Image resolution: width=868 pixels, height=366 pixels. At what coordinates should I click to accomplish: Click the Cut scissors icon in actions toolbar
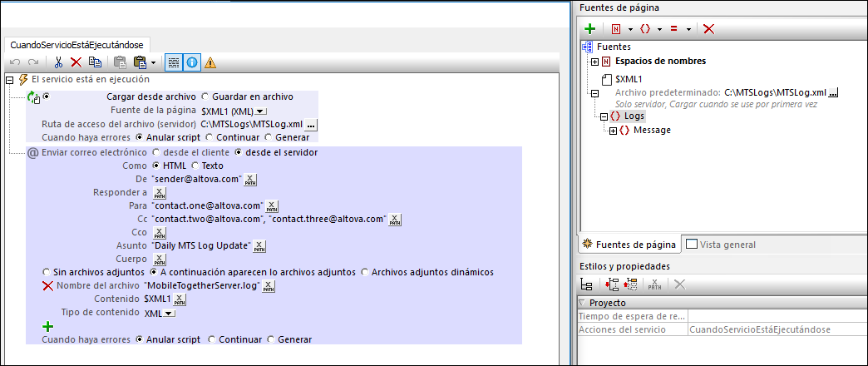[59, 62]
